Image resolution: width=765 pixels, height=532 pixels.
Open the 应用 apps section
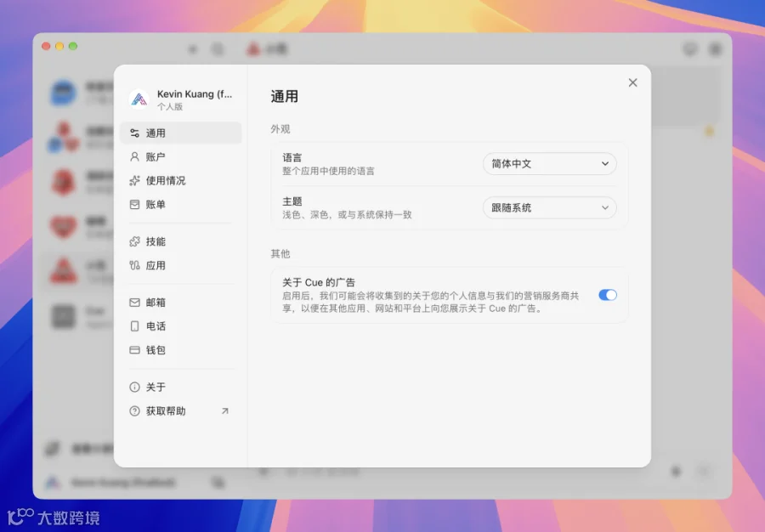180,266
